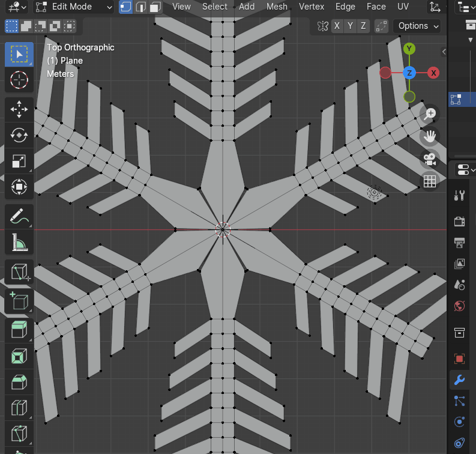Open the Physics properties tab
The width and height of the screenshot is (476, 454).
(x=459, y=422)
